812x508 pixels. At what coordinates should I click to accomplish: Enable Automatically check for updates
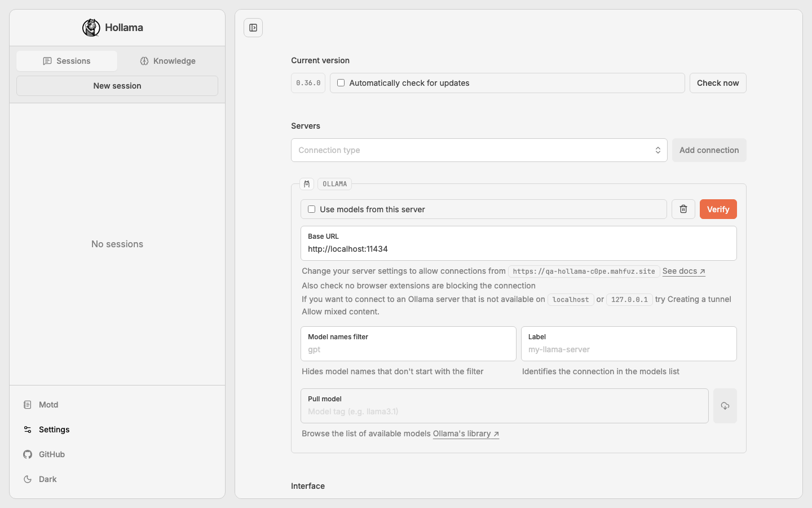pyautogui.click(x=341, y=83)
